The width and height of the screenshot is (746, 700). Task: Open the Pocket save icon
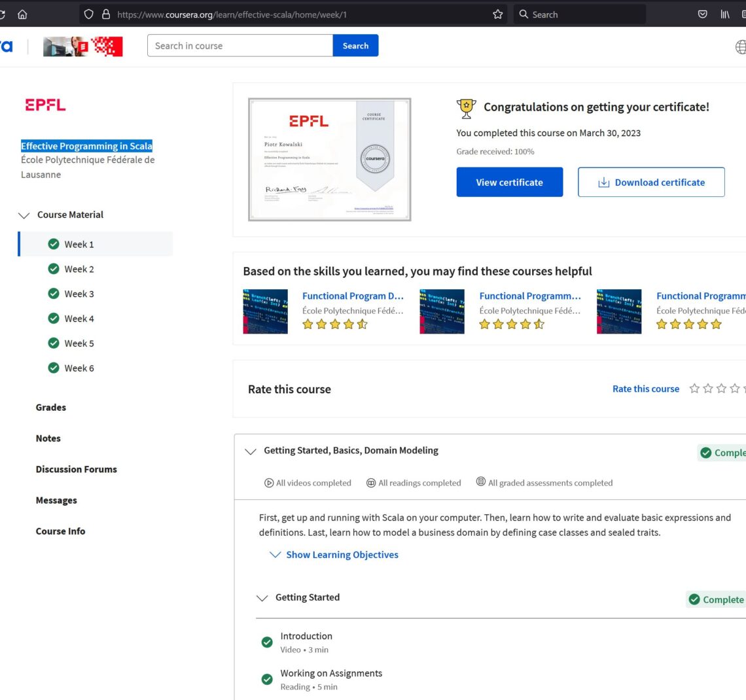702,14
